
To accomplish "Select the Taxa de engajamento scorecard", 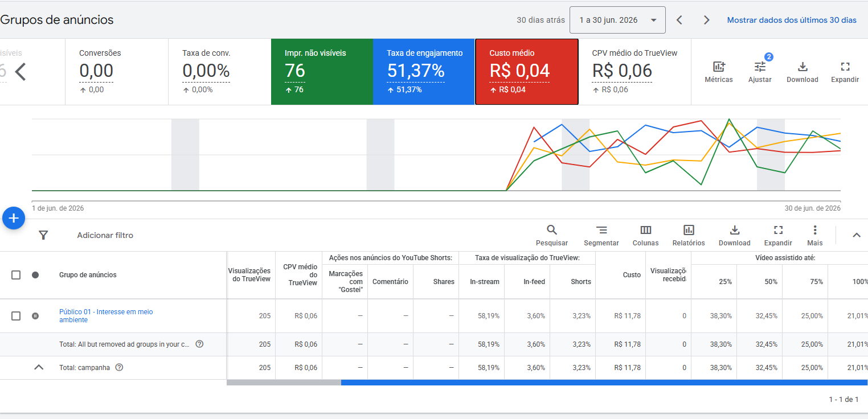I will 424,72.
